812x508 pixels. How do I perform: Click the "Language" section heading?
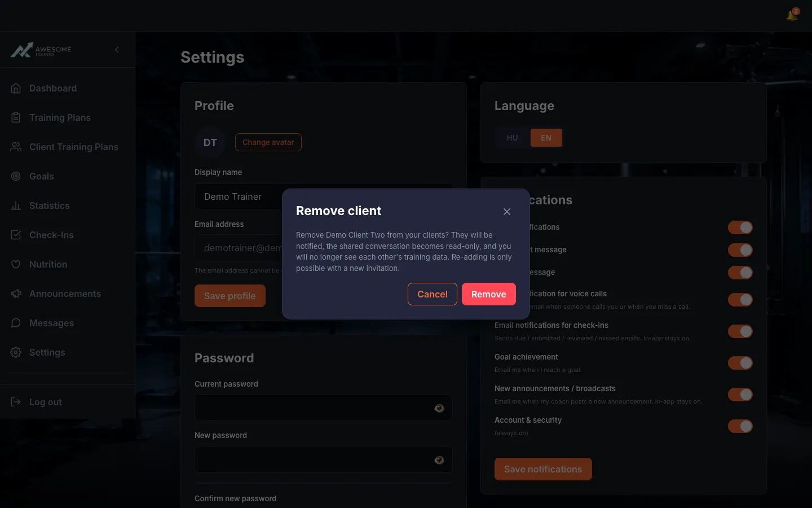pos(524,106)
